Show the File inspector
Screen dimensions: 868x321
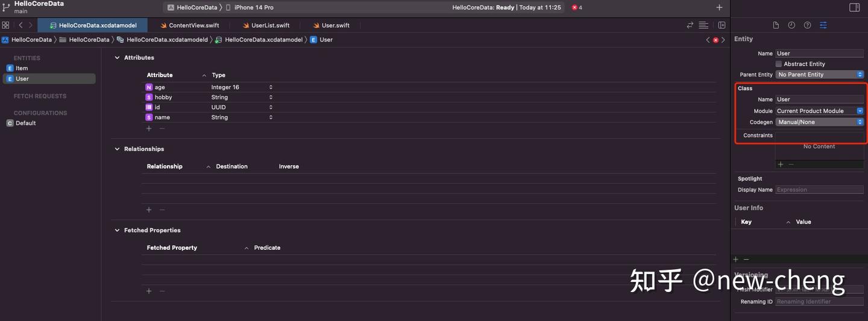point(776,25)
